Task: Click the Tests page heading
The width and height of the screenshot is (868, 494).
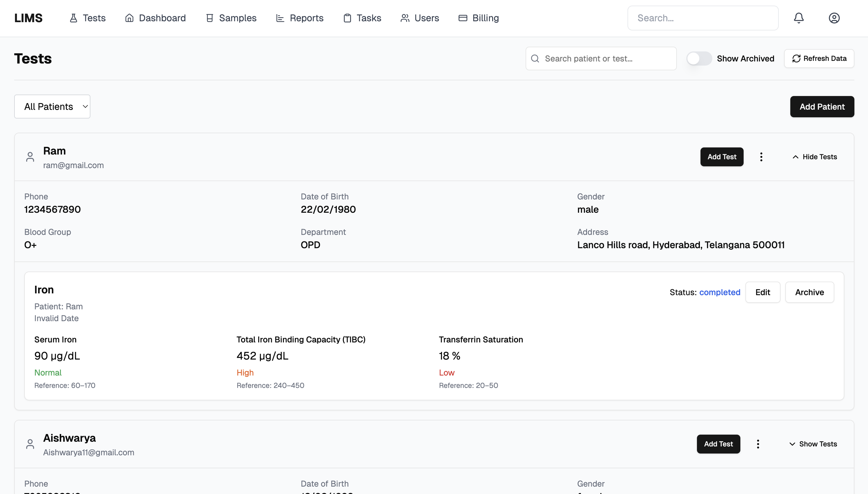Action: point(33,59)
